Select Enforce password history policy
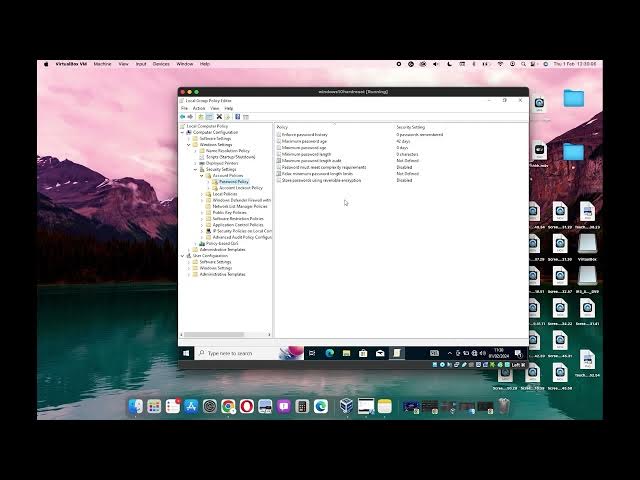Screen dimensions: 640x480 coord(304,134)
